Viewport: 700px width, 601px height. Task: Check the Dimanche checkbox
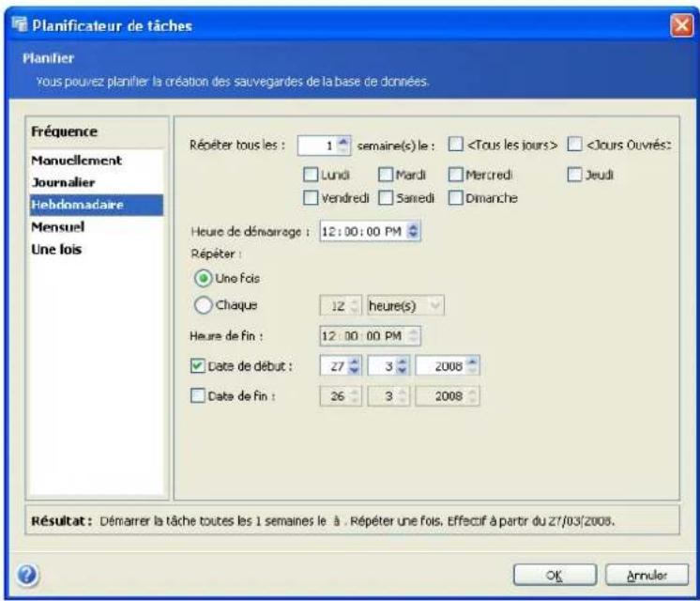point(455,197)
